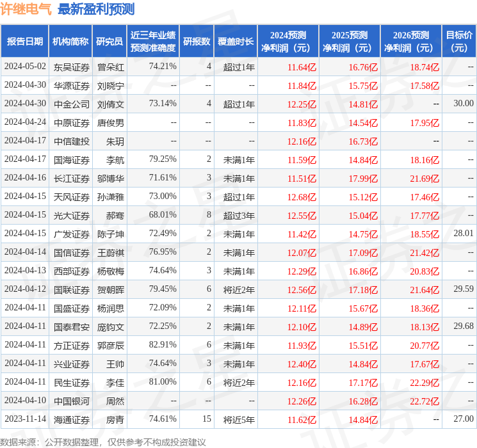Click 2024 forecast value 12.68亿
The image size is (477, 448).
(x=302, y=197)
